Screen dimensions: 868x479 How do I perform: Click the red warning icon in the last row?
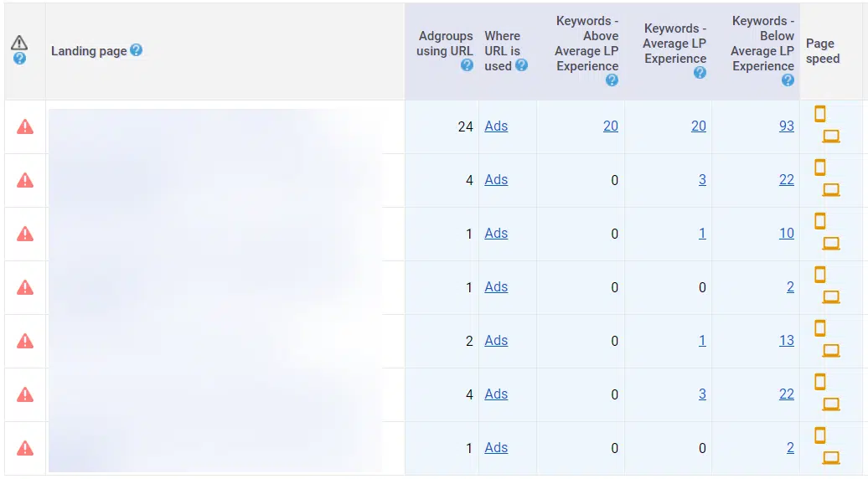pyautogui.click(x=25, y=448)
